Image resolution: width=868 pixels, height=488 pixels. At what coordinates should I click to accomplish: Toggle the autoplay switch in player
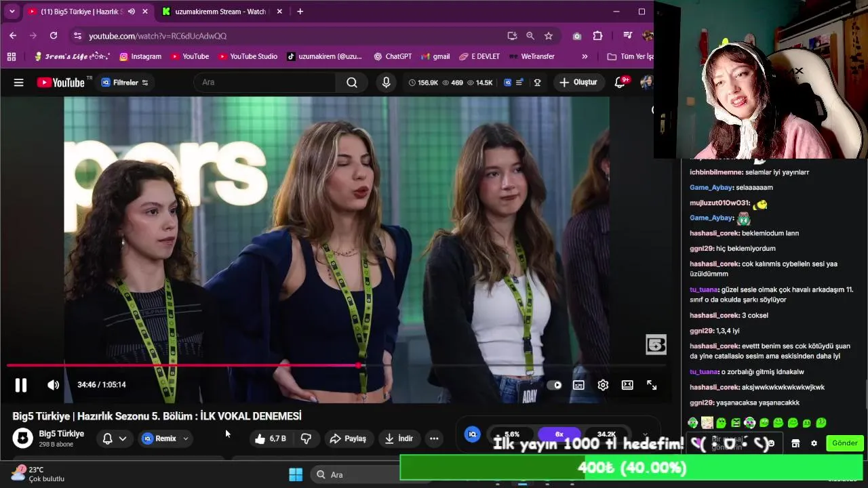pos(554,385)
